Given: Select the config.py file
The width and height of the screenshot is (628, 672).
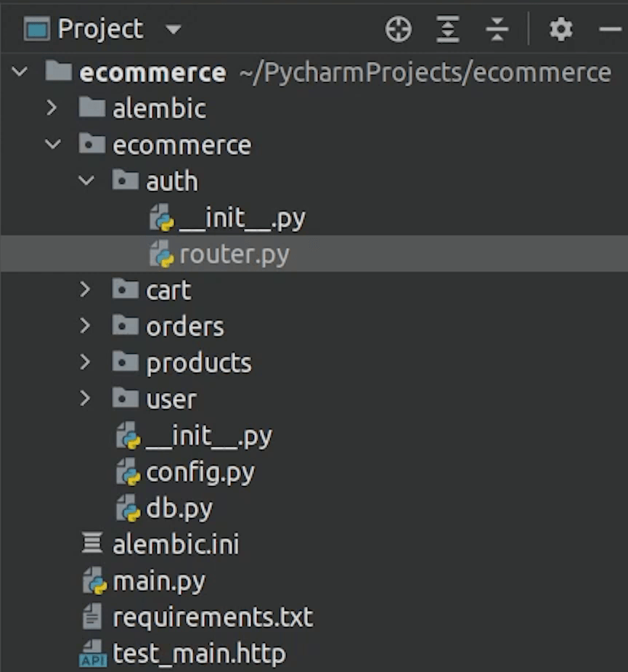Looking at the screenshot, I should 200,473.
